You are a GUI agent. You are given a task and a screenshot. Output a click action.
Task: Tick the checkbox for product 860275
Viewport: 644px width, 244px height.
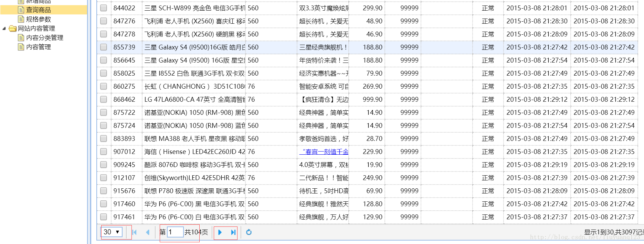tap(104, 86)
